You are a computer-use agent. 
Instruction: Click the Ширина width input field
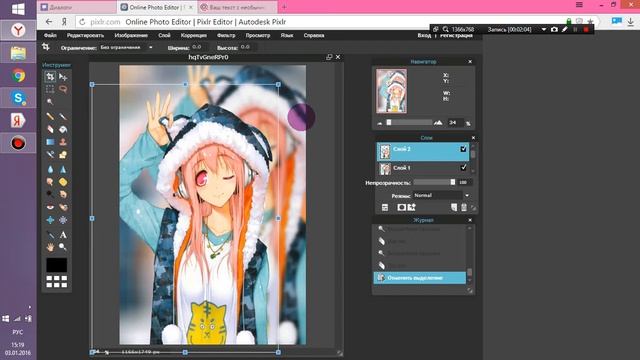(199, 47)
